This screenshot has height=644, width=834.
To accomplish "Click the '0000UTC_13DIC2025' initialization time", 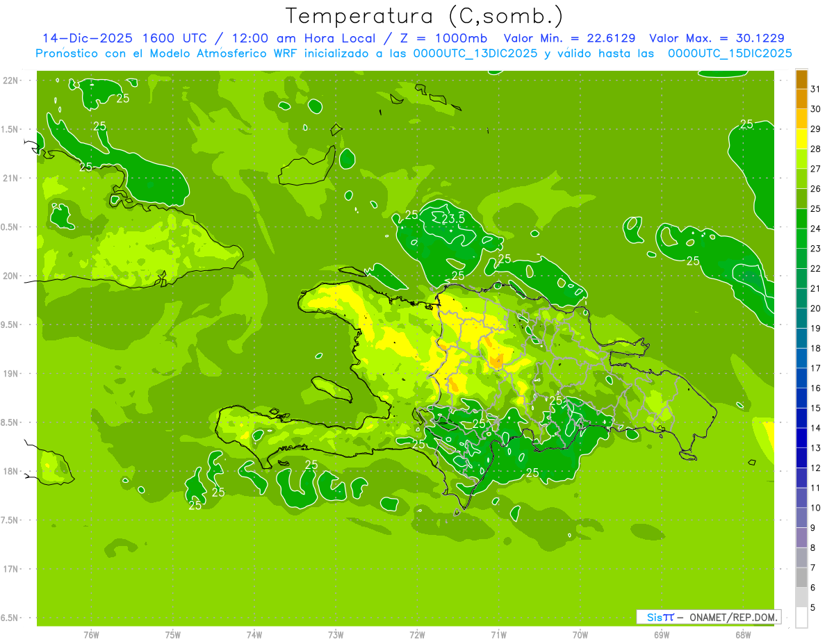I will click(475, 53).
